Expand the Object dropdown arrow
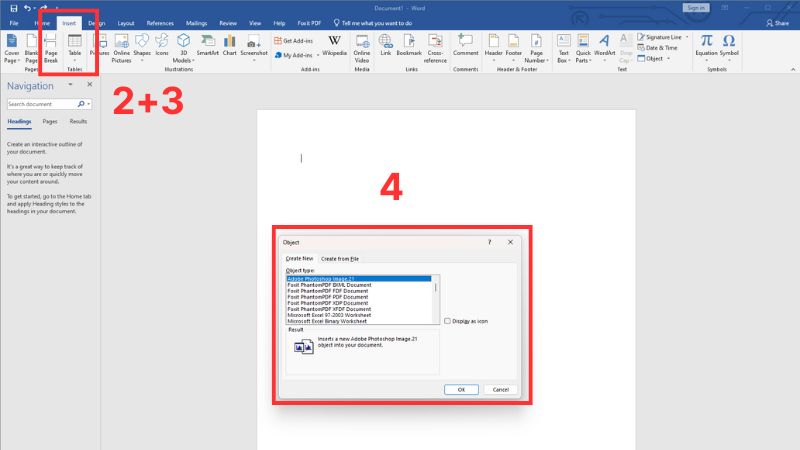The width and height of the screenshot is (800, 450). (x=668, y=59)
